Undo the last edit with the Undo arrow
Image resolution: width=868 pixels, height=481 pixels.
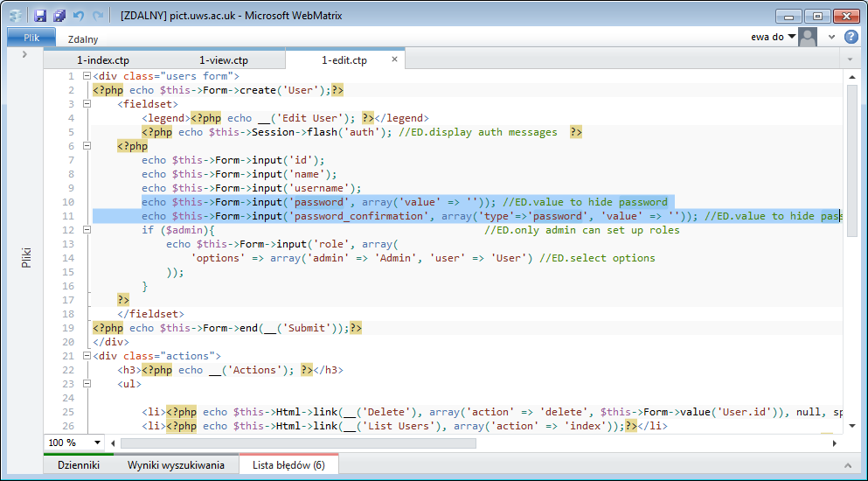click(x=79, y=16)
